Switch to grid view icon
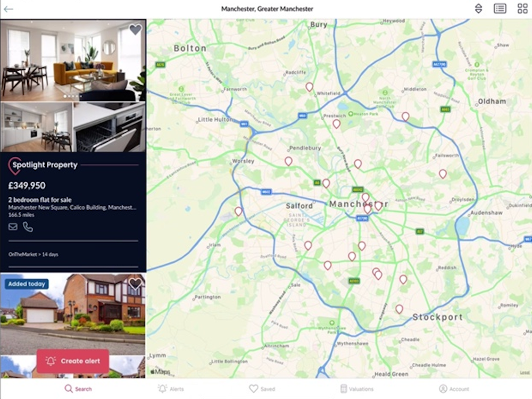 click(x=522, y=9)
